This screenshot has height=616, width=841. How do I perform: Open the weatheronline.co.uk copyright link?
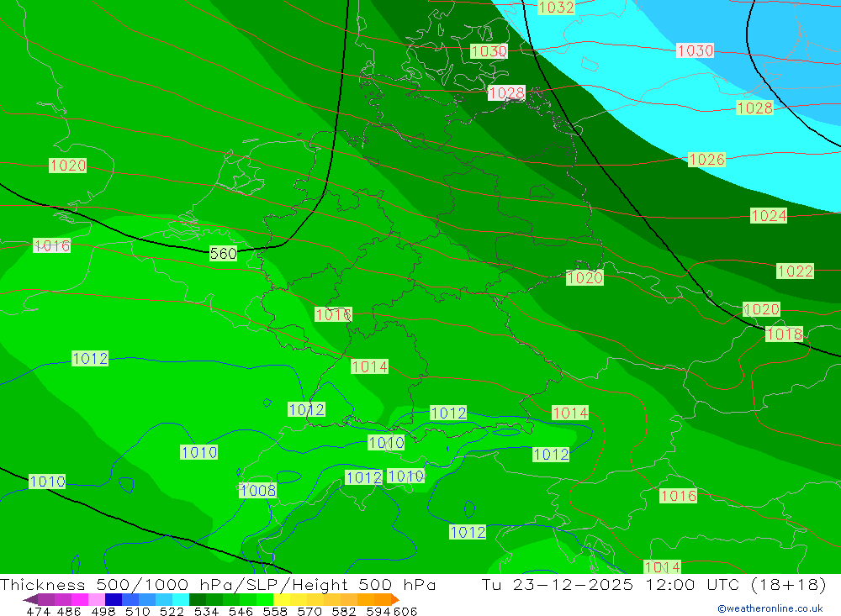pos(770,608)
